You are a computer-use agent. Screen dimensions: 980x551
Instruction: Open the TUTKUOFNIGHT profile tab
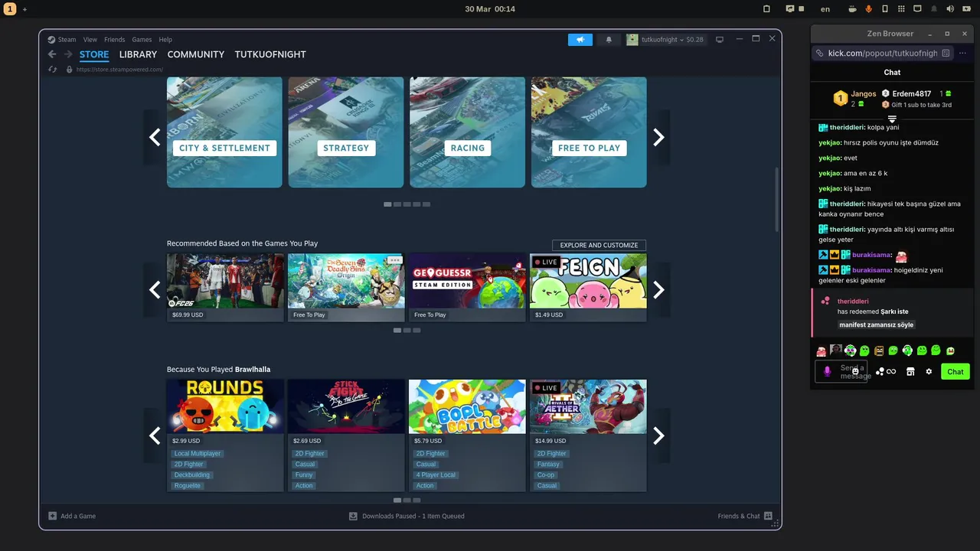click(270, 54)
